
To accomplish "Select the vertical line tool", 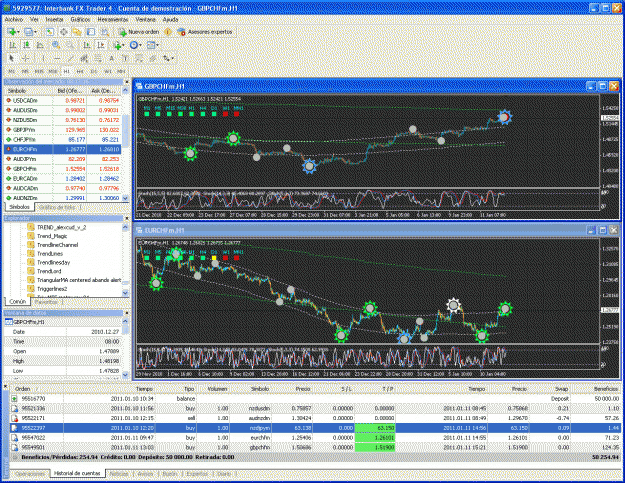I will coord(43,58).
